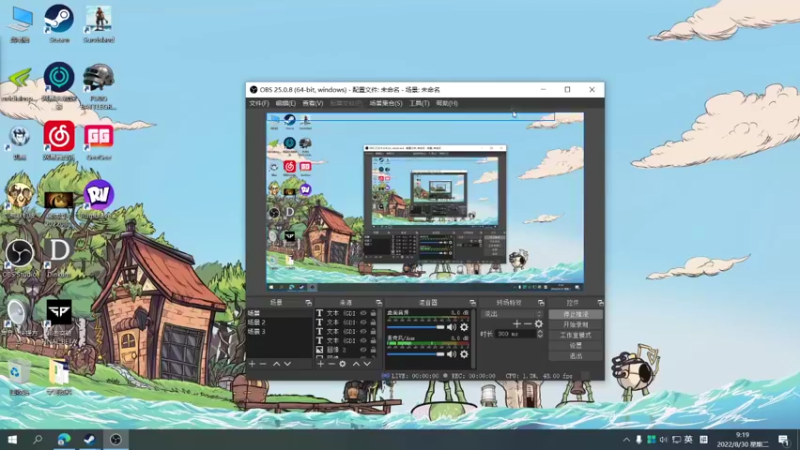Adjust the 麦克风/Aux volume slider
Viewport: 800px width, 450px height.
coord(416,354)
